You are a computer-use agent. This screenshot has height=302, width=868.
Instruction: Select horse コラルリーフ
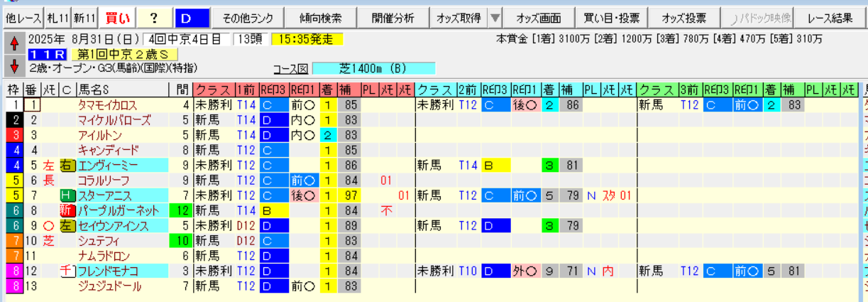[x=104, y=180]
